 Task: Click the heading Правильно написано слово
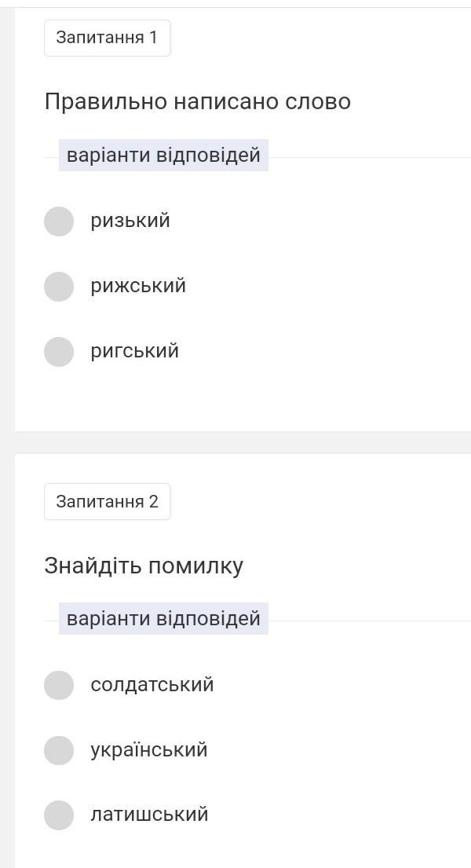coord(197,101)
